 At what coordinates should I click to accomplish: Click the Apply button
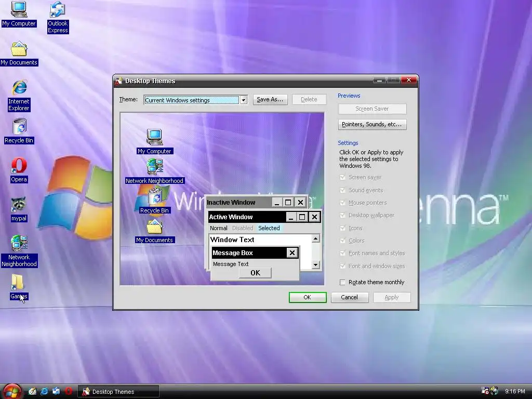[x=392, y=297]
